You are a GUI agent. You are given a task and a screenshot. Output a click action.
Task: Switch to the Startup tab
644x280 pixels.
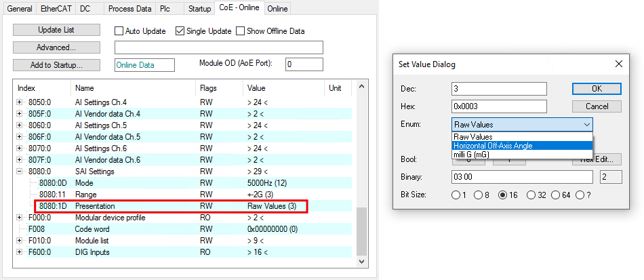click(x=199, y=9)
